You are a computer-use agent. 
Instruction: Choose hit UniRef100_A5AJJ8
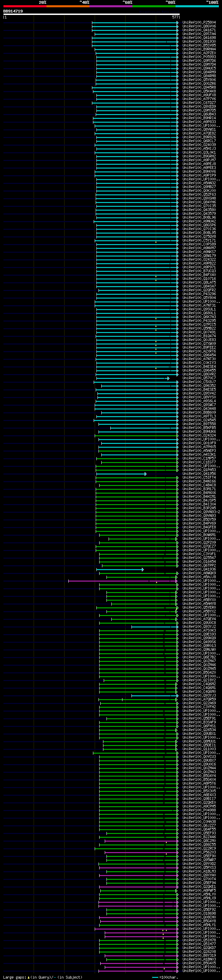[199, 577]
